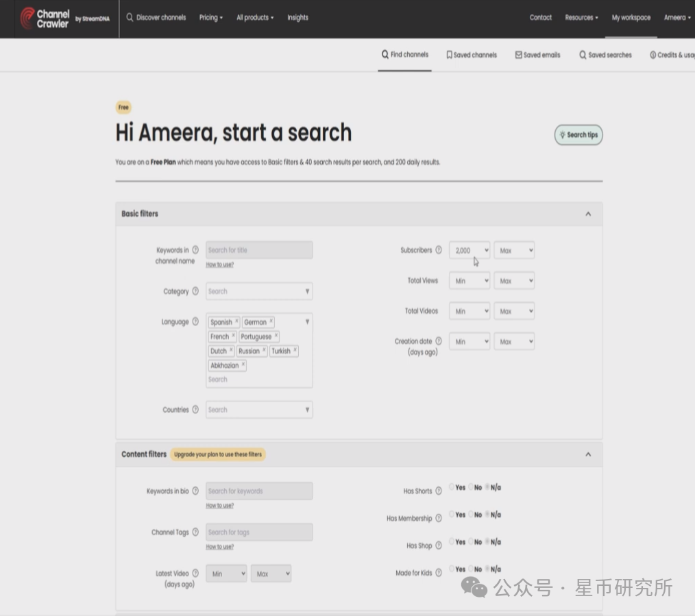Open the Pricing menu
Image resolution: width=695 pixels, height=616 pixels.
coord(210,18)
